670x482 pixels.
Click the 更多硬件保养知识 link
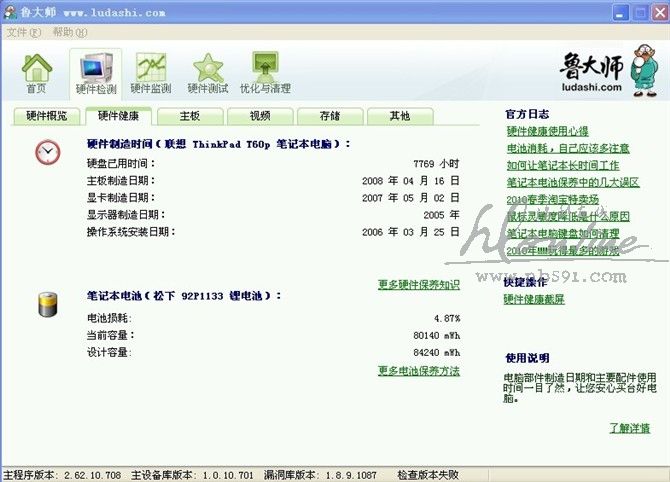(x=419, y=285)
